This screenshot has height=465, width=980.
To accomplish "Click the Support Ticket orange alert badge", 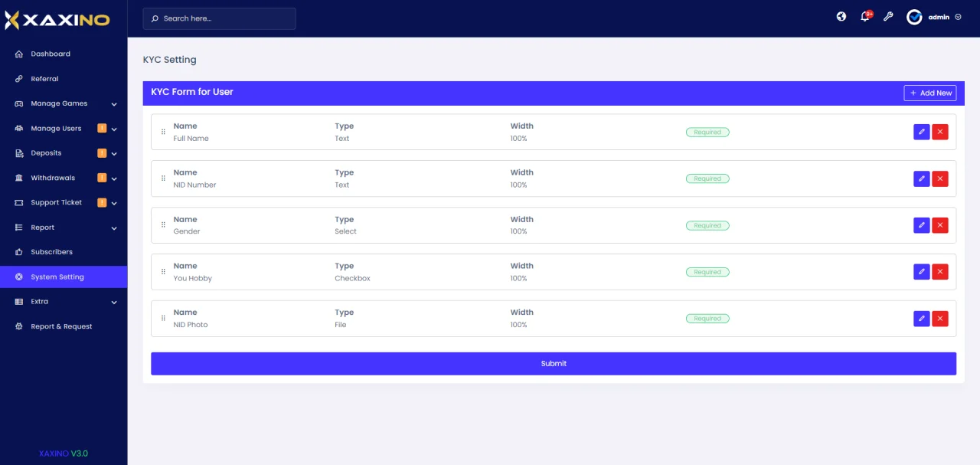I will tap(102, 202).
